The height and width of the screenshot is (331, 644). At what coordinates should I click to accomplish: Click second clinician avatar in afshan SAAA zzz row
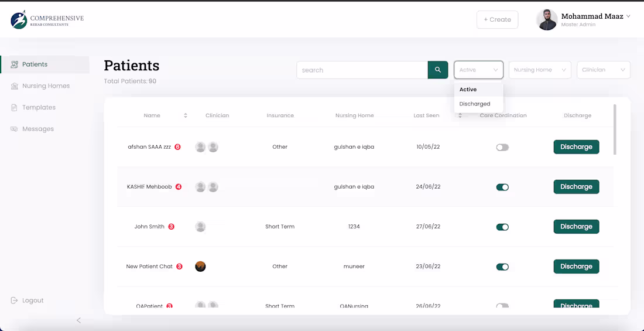(x=213, y=147)
